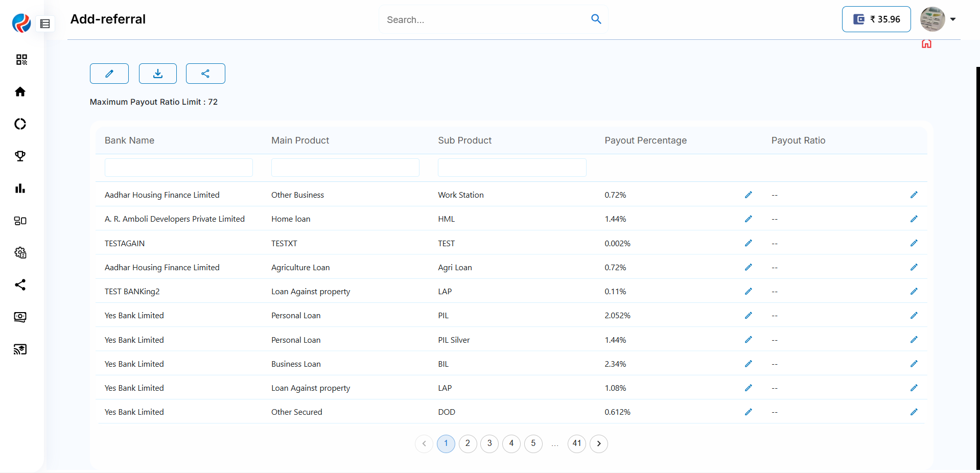Click the wallet balance ₹ 35.96 button
The width and height of the screenshot is (980, 473).
876,19
